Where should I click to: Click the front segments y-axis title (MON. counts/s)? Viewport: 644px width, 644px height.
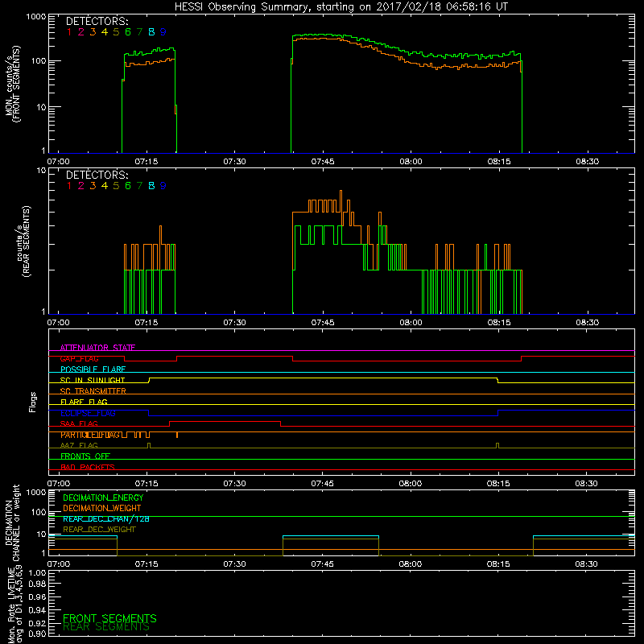pyautogui.click(x=12, y=85)
